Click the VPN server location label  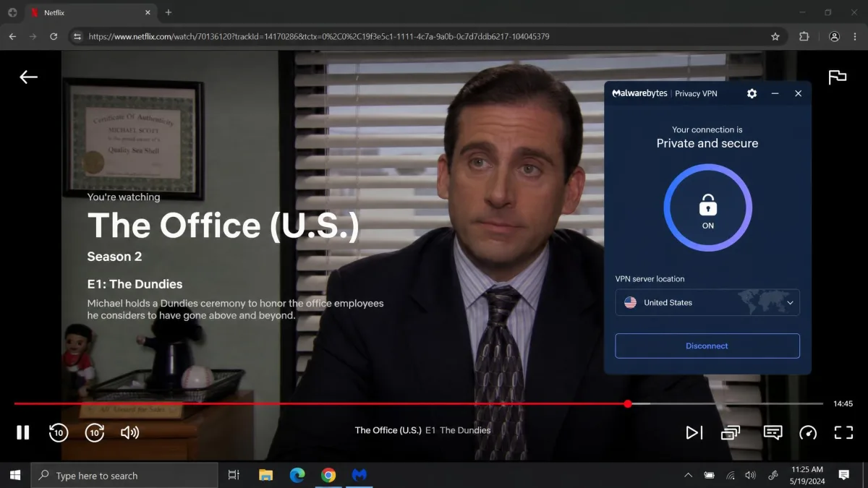(650, 279)
